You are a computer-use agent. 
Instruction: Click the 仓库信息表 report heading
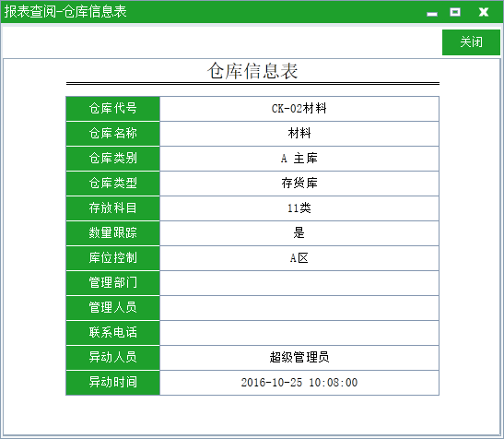coord(252,71)
